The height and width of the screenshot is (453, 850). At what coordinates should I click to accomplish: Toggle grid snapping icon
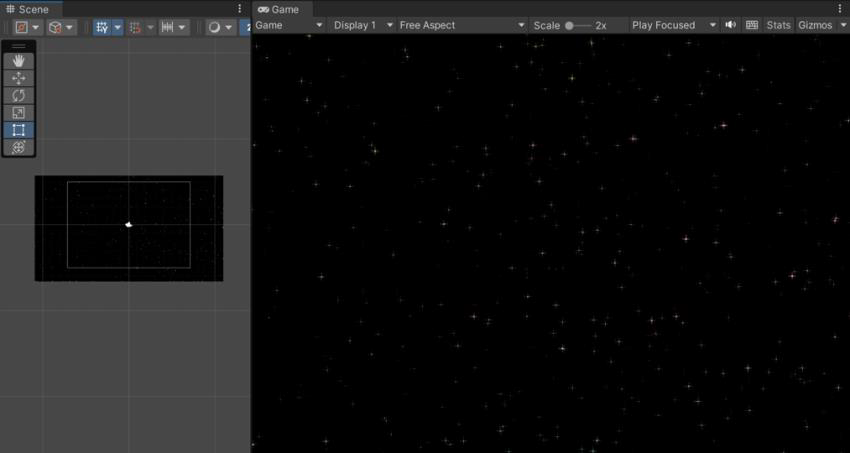click(135, 27)
